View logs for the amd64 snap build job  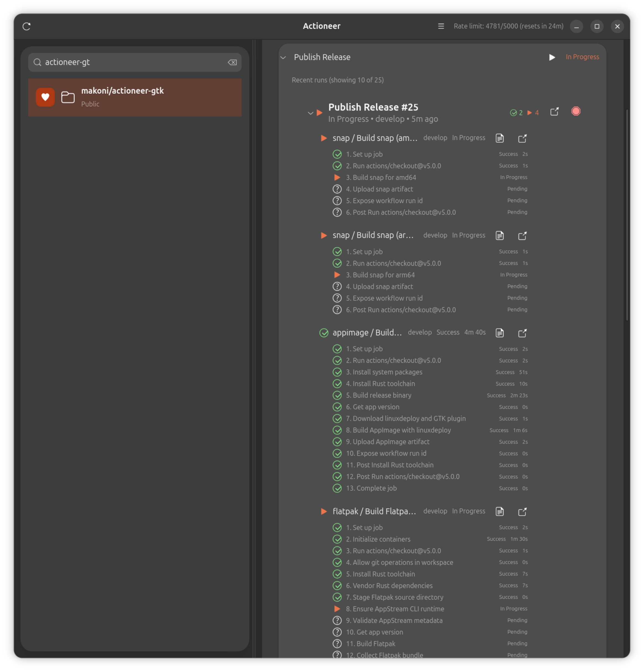click(x=499, y=138)
